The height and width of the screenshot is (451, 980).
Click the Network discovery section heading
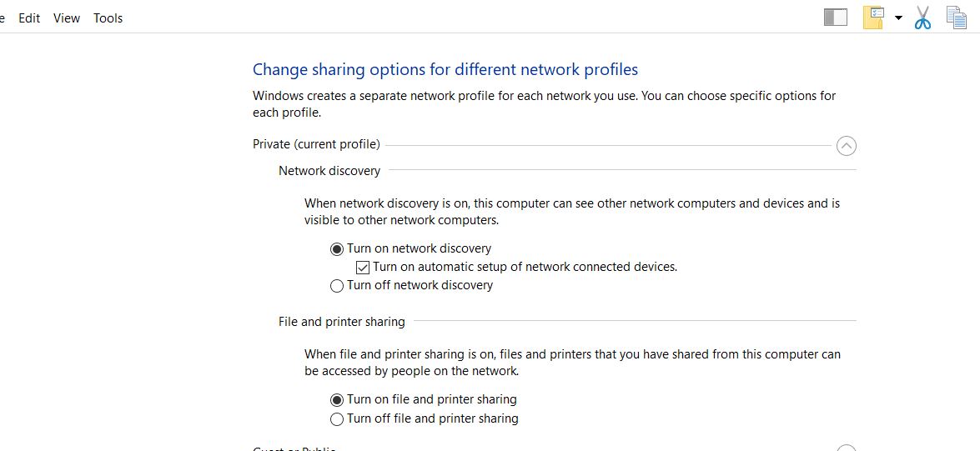coord(329,171)
